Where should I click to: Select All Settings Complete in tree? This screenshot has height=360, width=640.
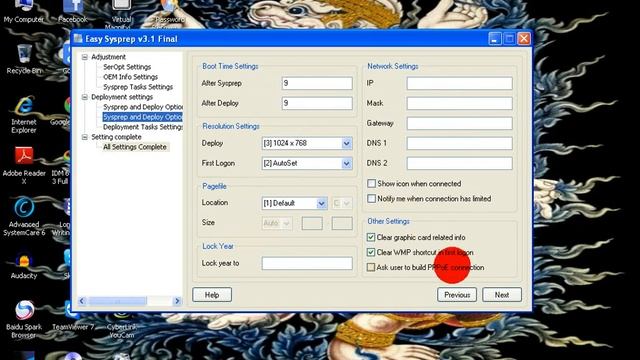(x=135, y=147)
